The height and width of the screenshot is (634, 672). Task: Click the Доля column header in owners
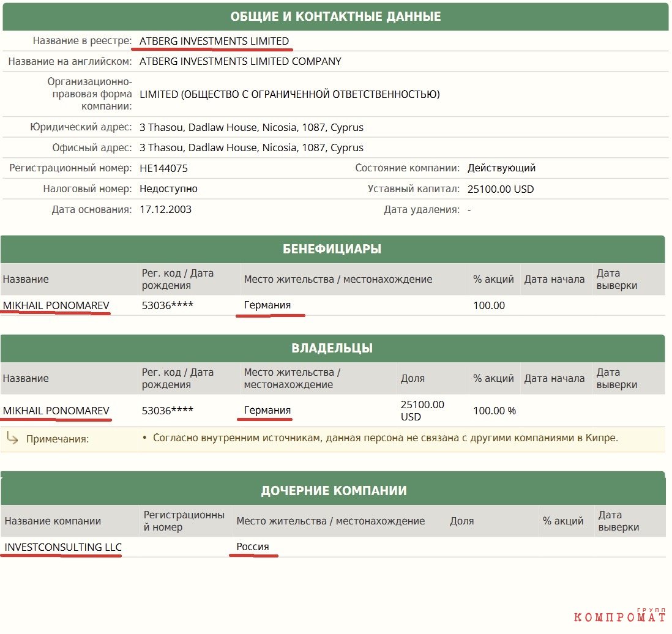[413, 379]
